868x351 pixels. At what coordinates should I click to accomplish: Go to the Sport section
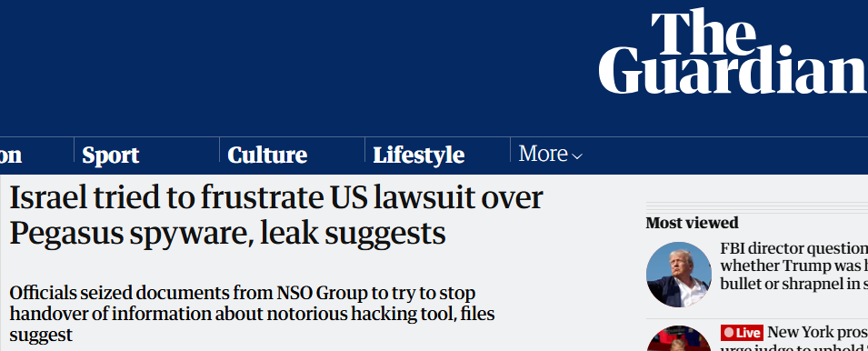click(x=111, y=155)
